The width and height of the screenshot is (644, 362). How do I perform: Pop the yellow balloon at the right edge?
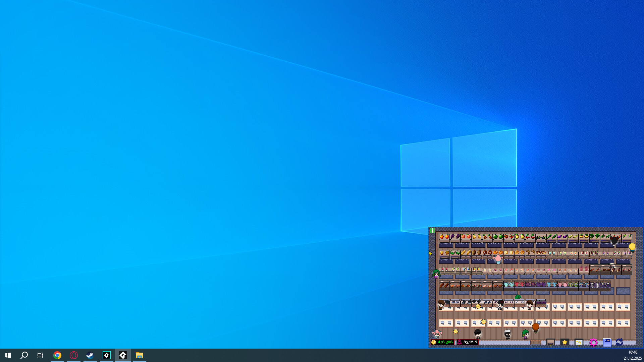[632, 247]
